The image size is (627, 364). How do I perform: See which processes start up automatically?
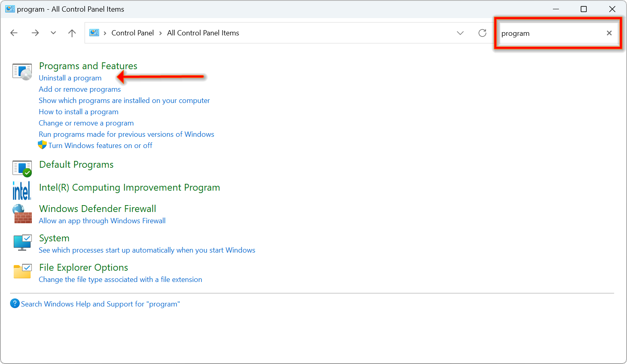[147, 250]
